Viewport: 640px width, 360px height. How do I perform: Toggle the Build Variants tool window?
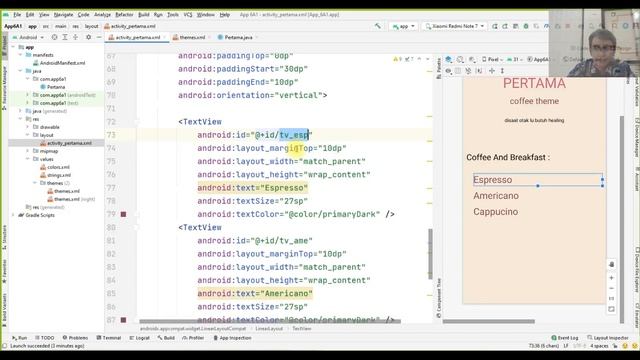[x=4, y=309]
